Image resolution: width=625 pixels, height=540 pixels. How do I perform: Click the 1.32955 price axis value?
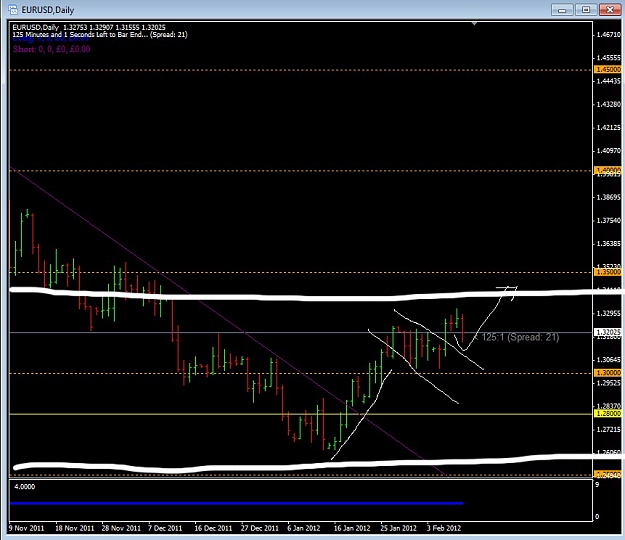[608, 313]
